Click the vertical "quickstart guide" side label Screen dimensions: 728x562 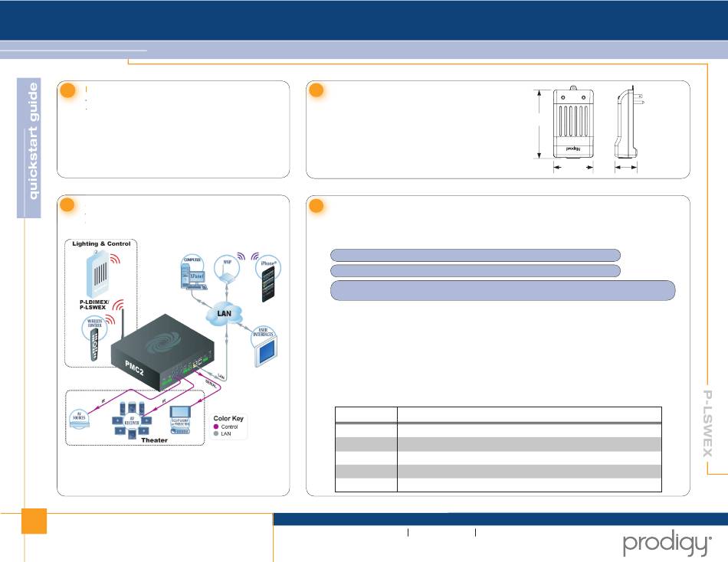pyautogui.click(x=32, y=141)
